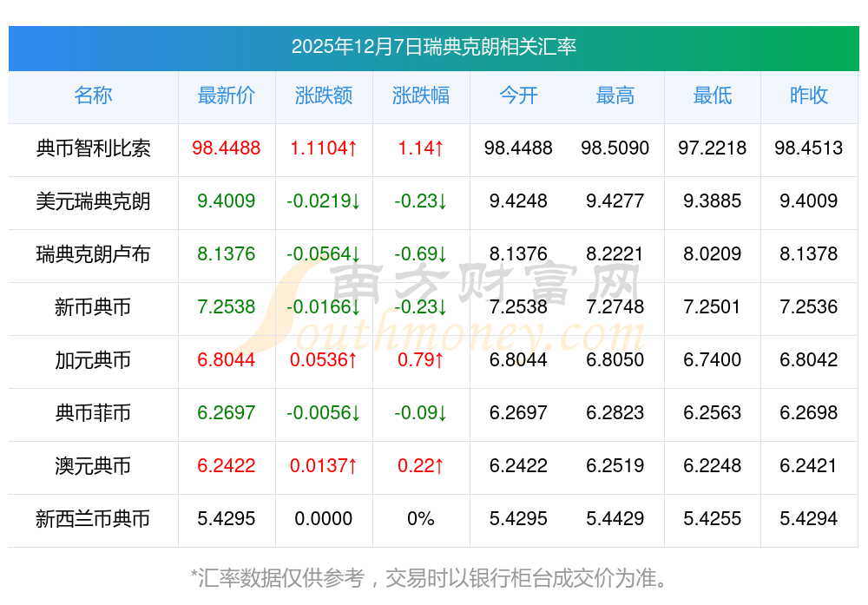Click the change percent -0.09↓
Viewport: 868px width, 605px height.
pyautogui.click(x=421, y=413)
